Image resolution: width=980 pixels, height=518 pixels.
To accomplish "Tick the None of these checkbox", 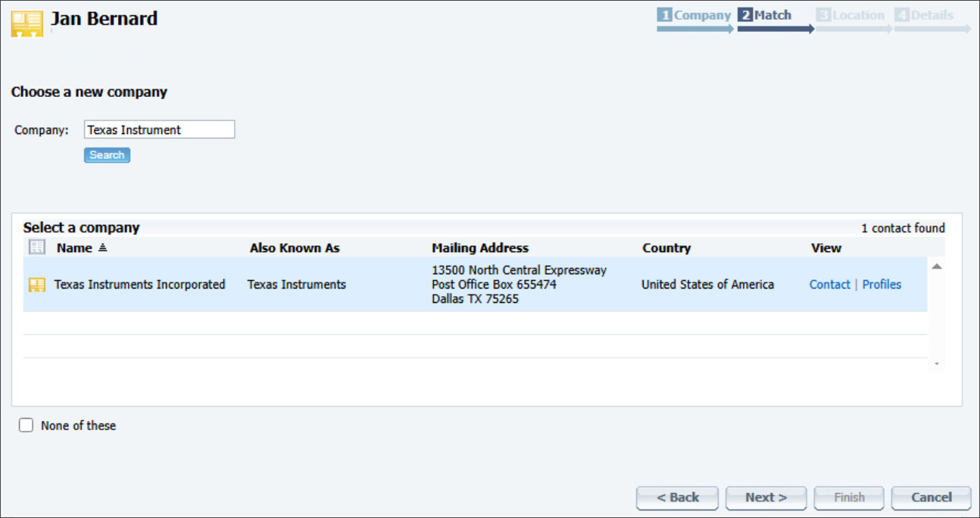I will [27, 426].
